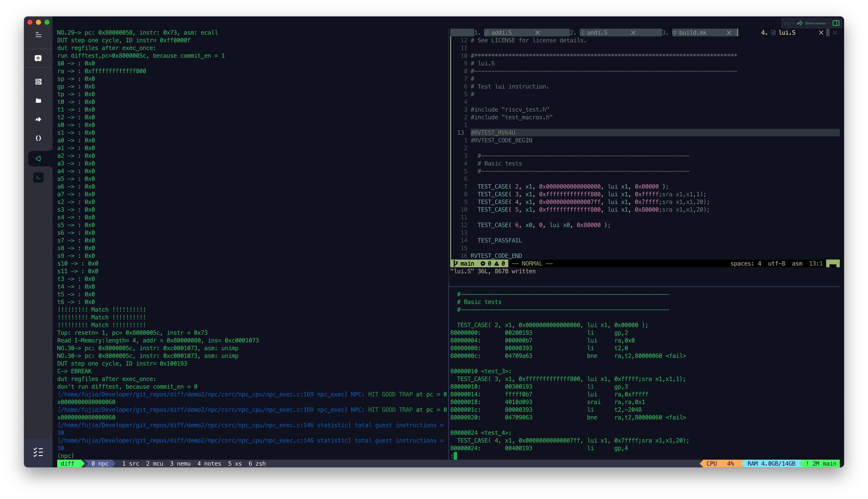Close the lui.S buffer tab
The height and width of the screenshot is (499, 868).
[821, 32]
